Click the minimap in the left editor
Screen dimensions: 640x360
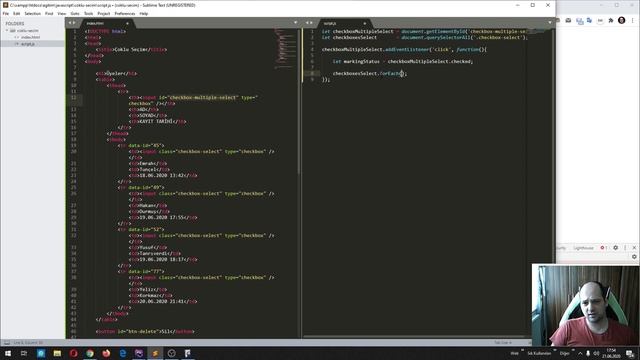coord(285,47)
